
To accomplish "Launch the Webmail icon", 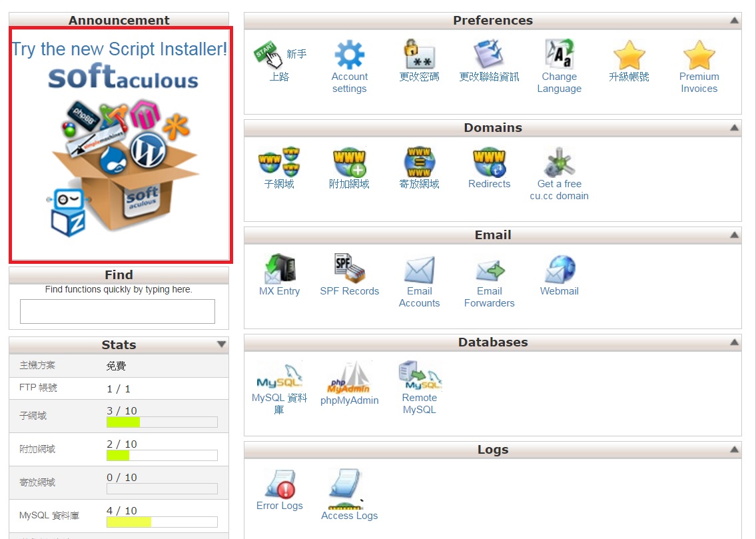I will click(x=560, y=269).
